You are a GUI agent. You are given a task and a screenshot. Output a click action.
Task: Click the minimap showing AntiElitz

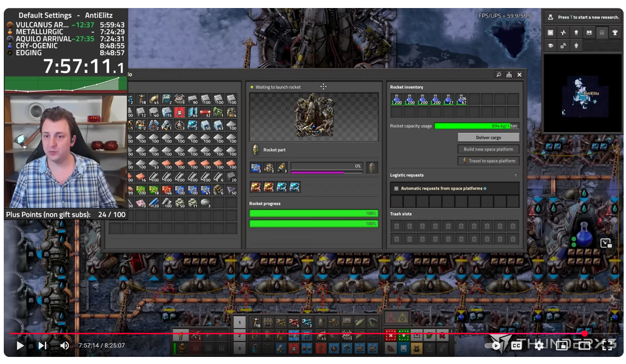point(583,93)
